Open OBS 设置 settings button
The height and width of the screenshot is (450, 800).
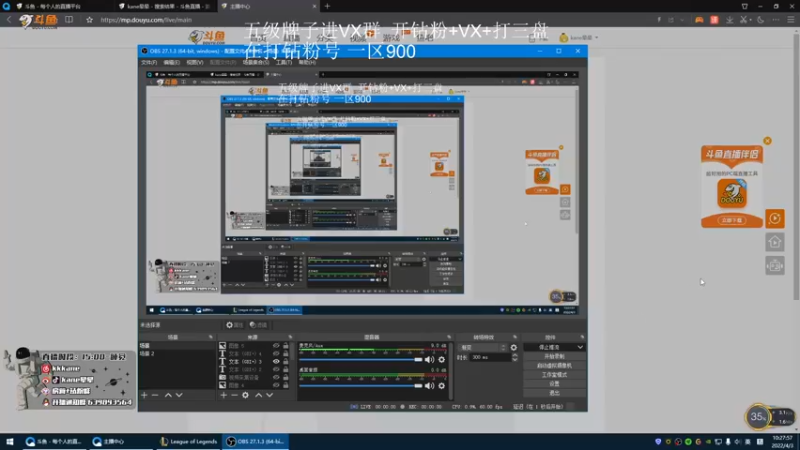554,384
